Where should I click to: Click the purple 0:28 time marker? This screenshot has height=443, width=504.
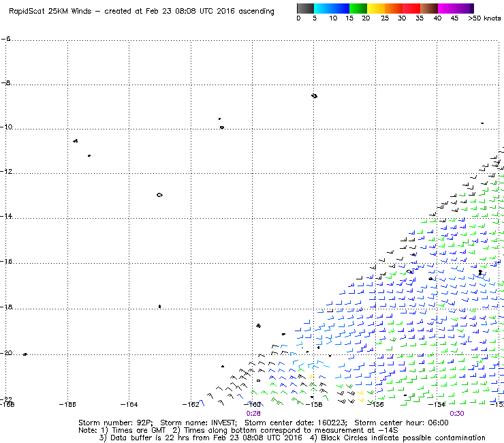[253, 414]
